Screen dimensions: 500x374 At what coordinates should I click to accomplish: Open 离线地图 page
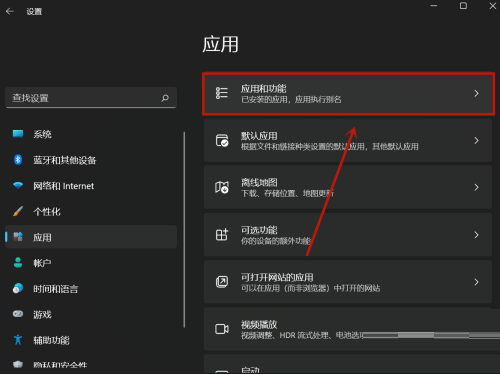[348, 187]
